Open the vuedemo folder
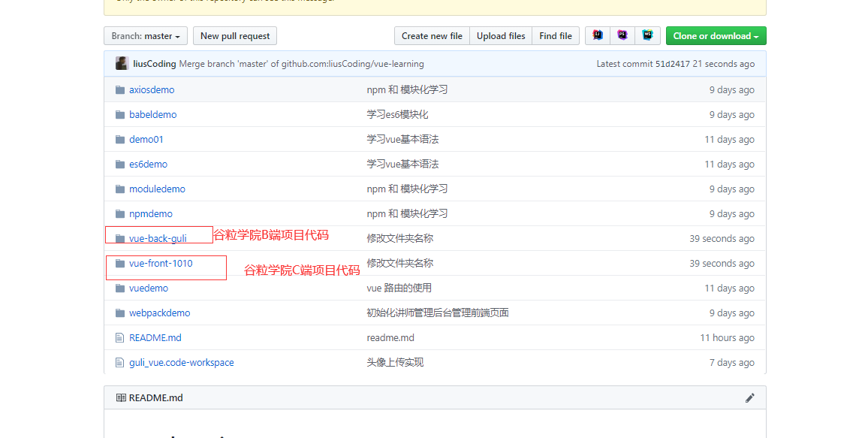 pyautogui.click(x=149, y=288)
